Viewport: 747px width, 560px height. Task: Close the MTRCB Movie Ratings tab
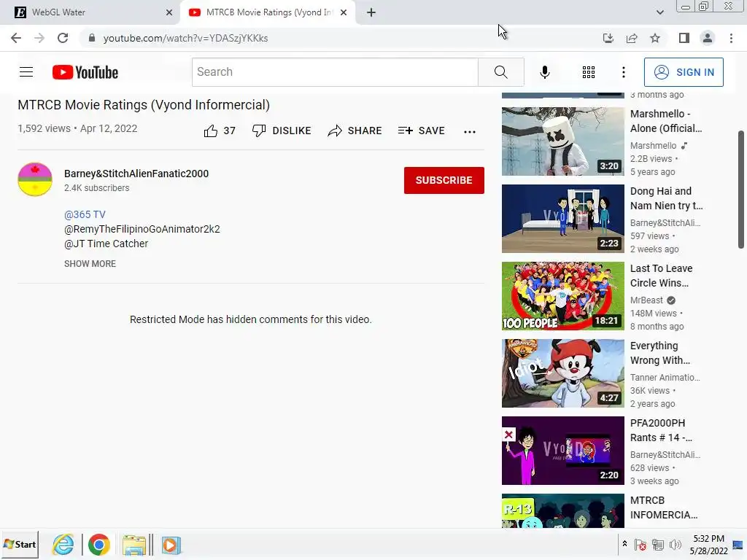344,12
